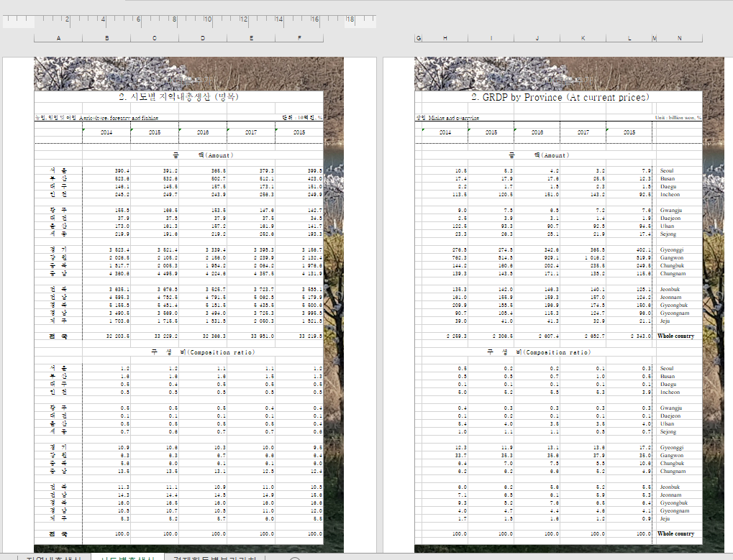Click cell value 249.7 on left page

[170, 194]
